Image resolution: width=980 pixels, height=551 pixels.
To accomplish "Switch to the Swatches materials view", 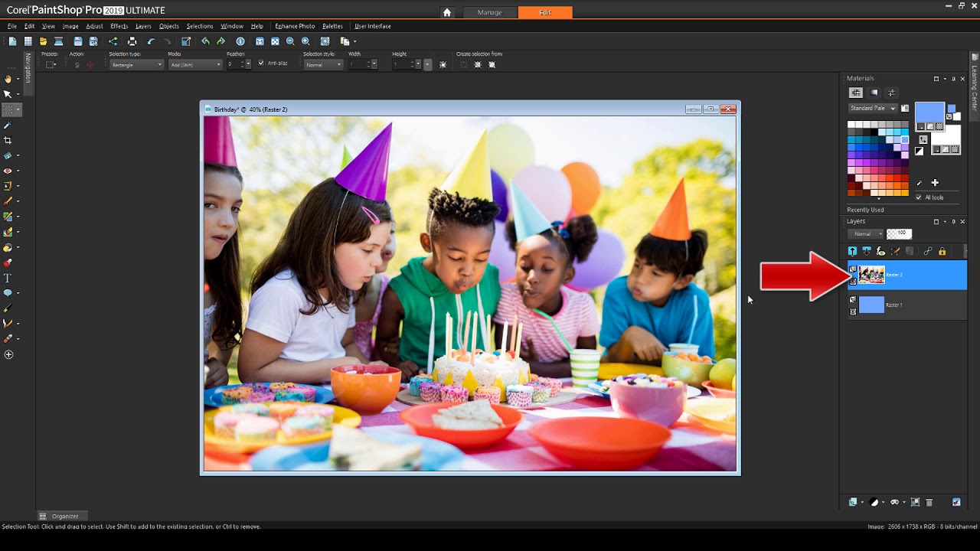I will 856,93.
